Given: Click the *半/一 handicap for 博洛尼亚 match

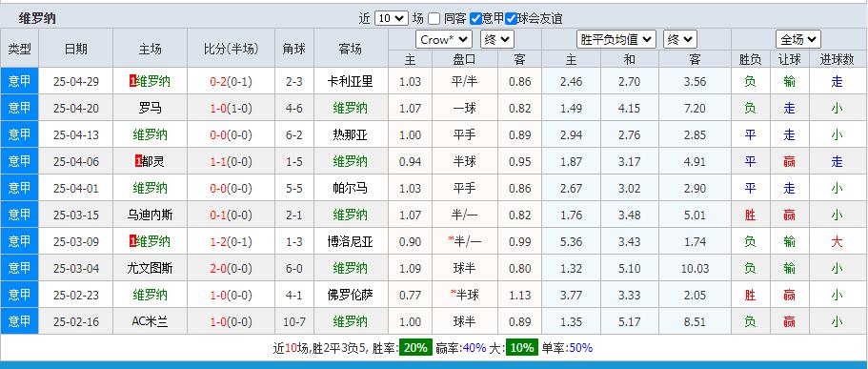Looking at the screenshot, I should click(x=464, y=241).
